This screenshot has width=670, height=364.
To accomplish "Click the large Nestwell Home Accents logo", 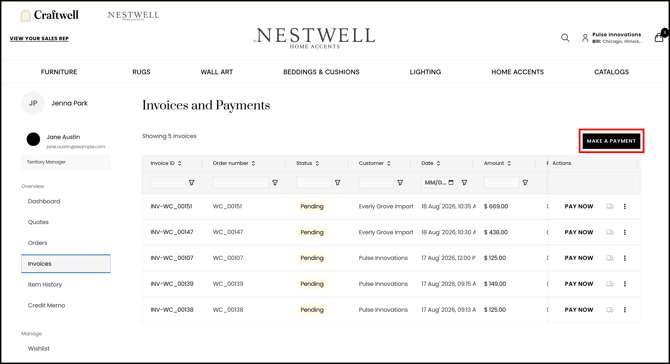I will click(x=314, y=38).
